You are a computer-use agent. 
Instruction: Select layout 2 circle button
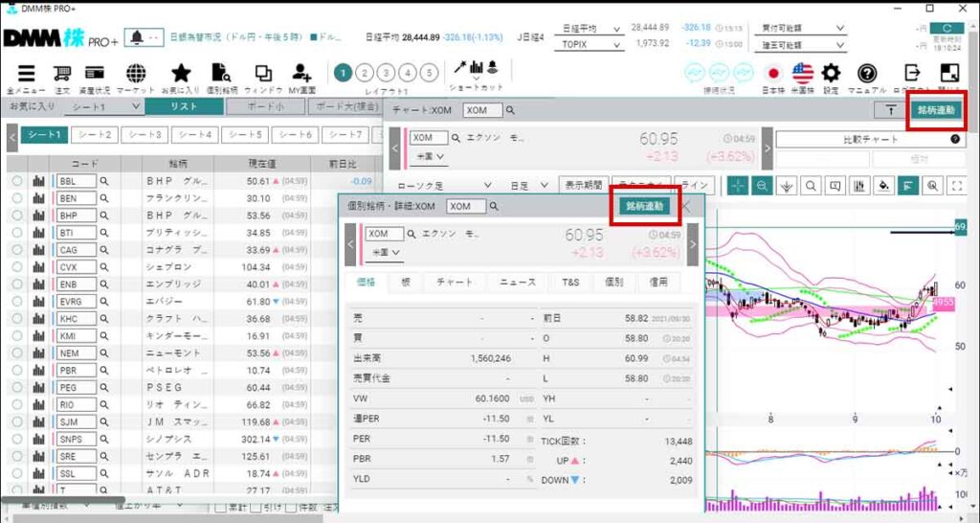365,73
